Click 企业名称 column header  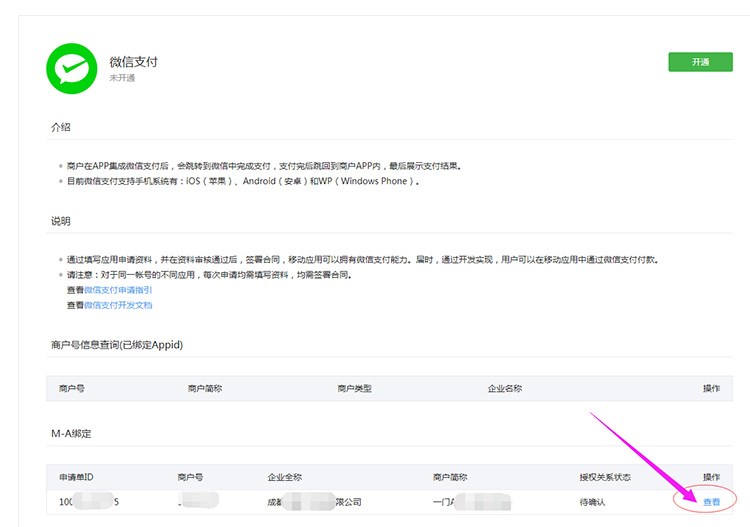point(505,388)
